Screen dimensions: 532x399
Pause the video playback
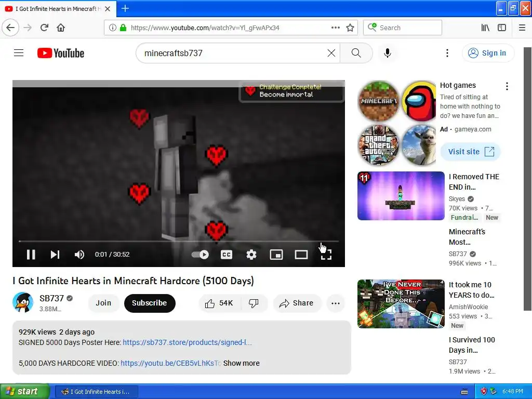pyautogui.click(x=31, y=255)
